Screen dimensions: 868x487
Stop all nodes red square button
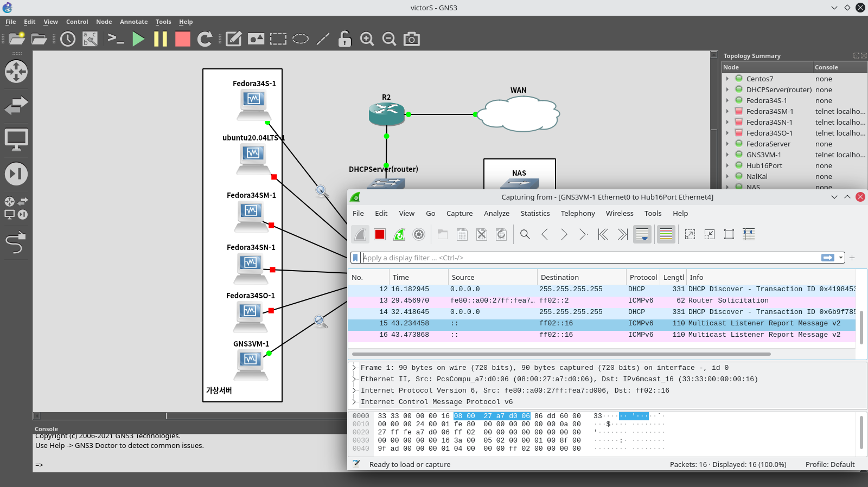(x=183, y=39)
